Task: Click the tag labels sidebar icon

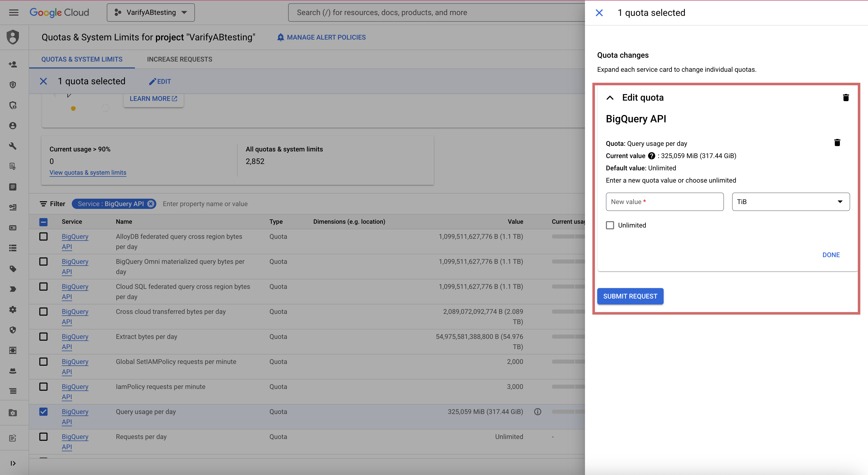Action: click(x=13, y=268)
